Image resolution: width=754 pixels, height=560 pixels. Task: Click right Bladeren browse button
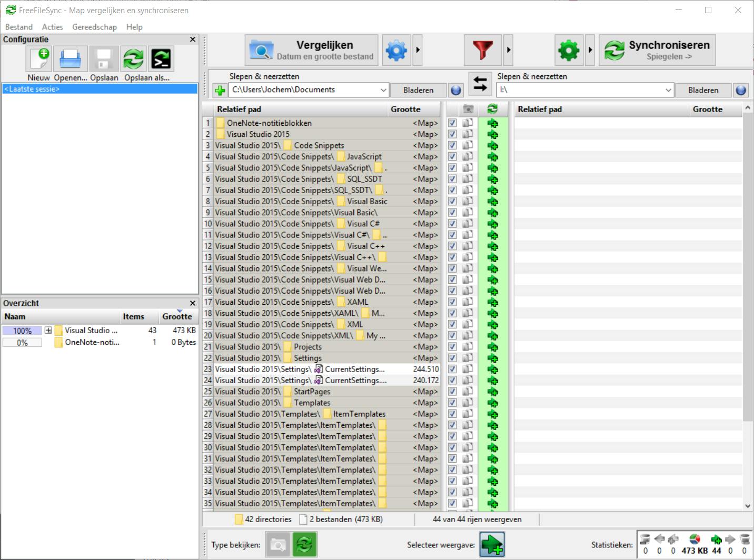[703, 90]
